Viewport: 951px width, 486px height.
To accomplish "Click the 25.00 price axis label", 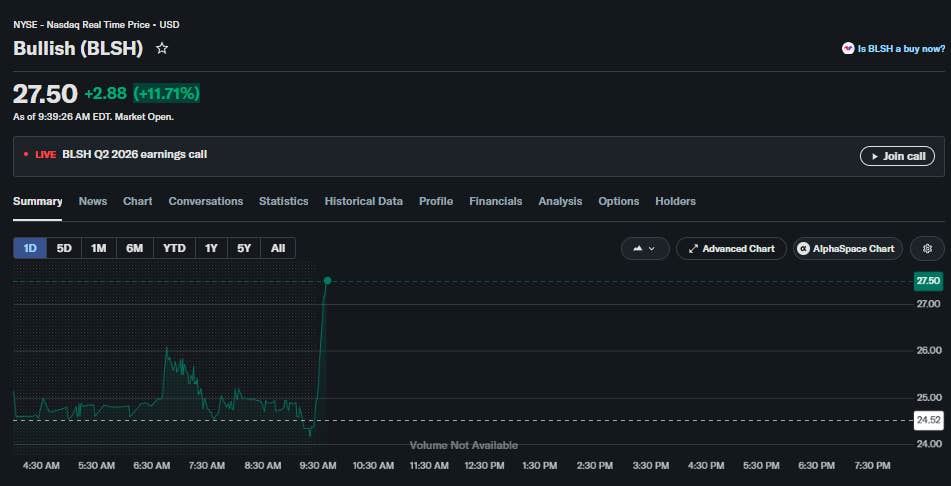I will pos(928,397).
